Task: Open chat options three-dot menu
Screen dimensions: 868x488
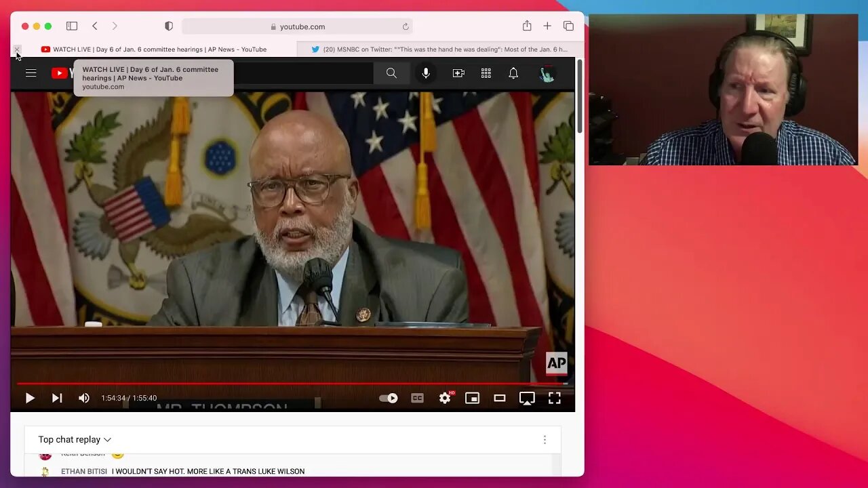Action: [x=545, y=440]
